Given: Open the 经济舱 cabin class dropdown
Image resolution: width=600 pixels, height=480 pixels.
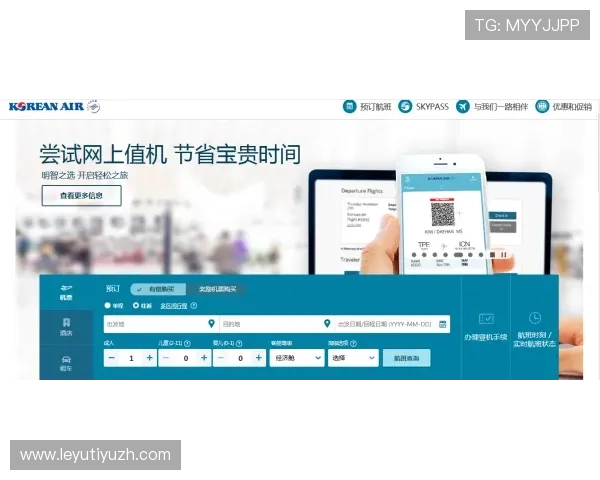Looking at the screenshot, I should coord(297,358).
